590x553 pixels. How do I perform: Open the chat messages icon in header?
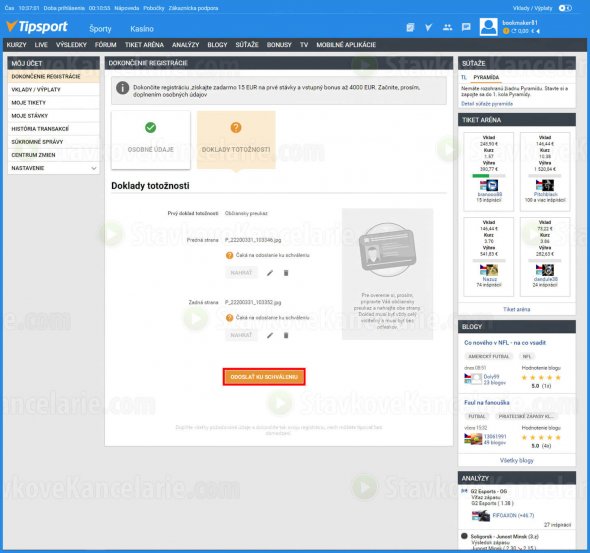coord(466,27)
